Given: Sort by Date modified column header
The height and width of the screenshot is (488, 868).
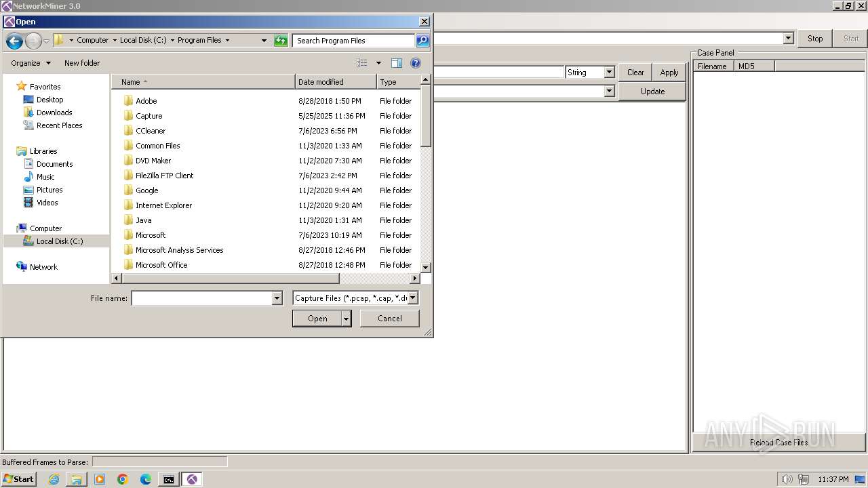Looking at the screenshot, I should (x=336, y=82).
